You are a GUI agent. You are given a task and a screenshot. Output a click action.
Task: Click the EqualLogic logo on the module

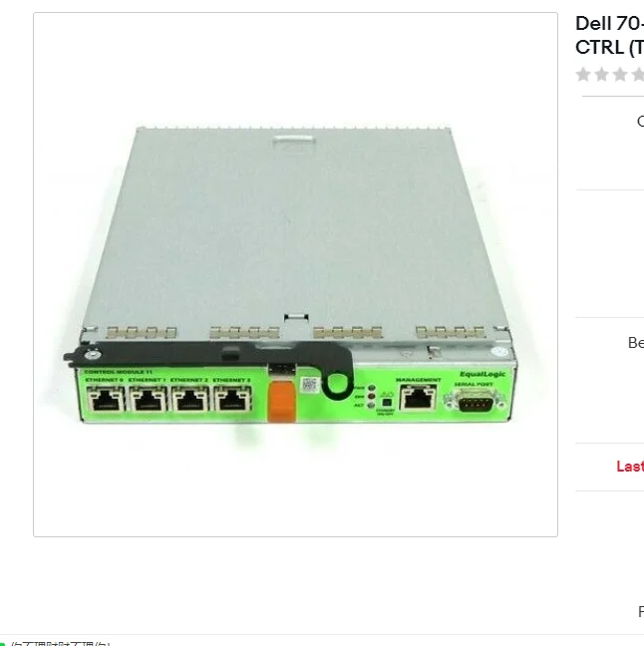[x=483, y=374]
